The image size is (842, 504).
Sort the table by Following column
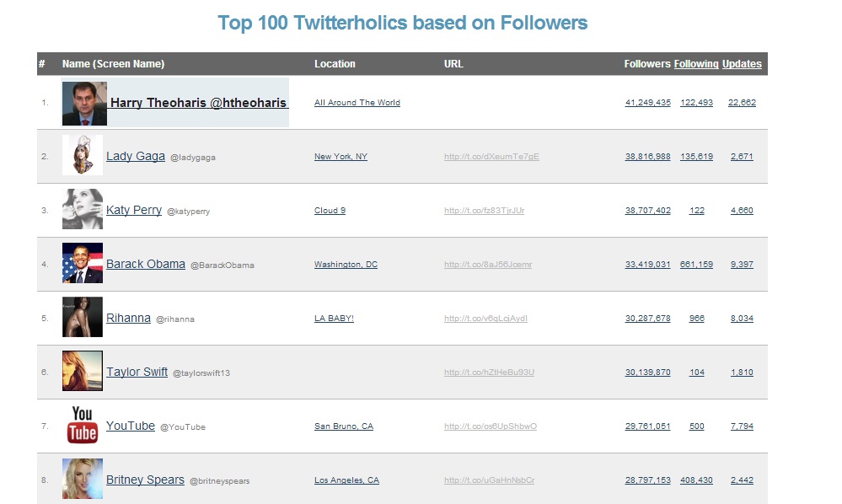[x=696, y=64]
